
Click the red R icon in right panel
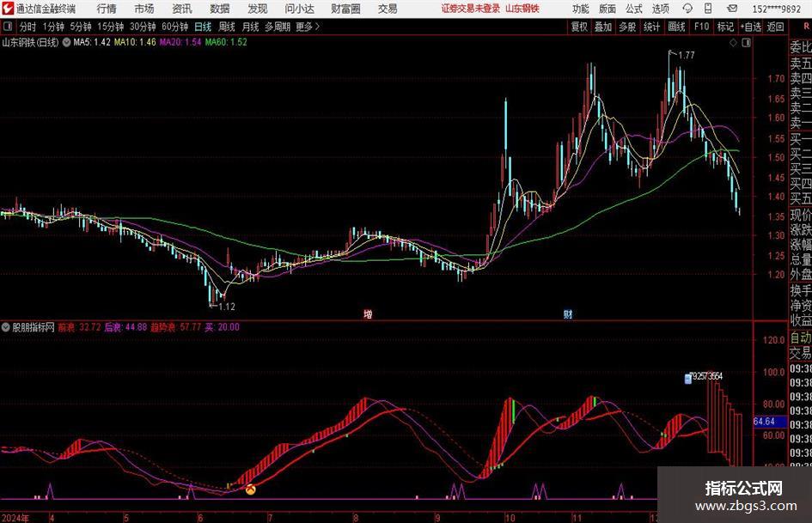pyautogui.click(x=806, y=27)
